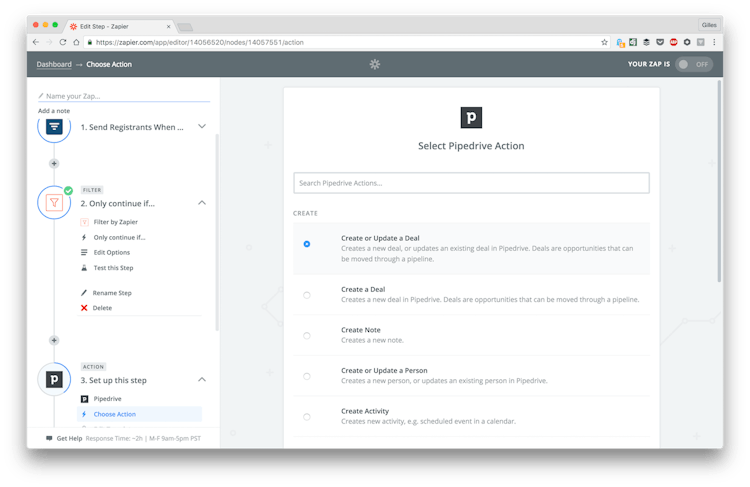Collapse step 3 Set up this step
This screenshot has width=750, height=487.
tap(202, 380)
